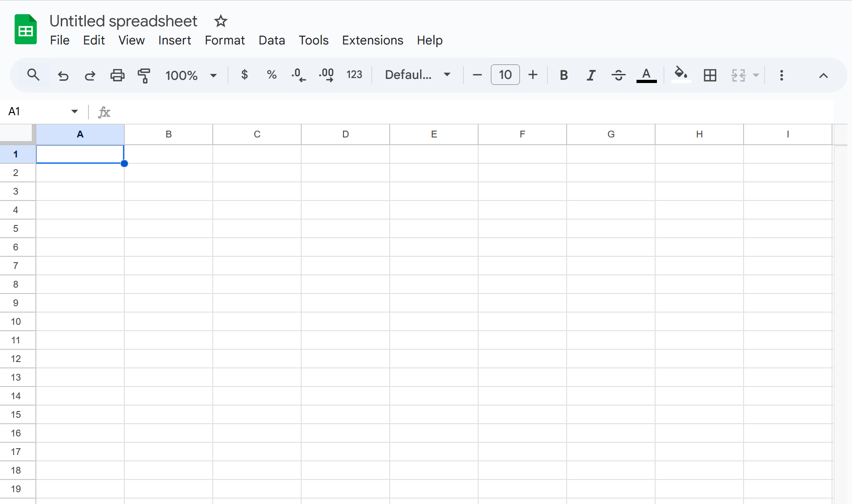Open the zoom level dropdown
Image resolution: width=852 pixels, height=504 pixels.
click(x=191, y=75)
